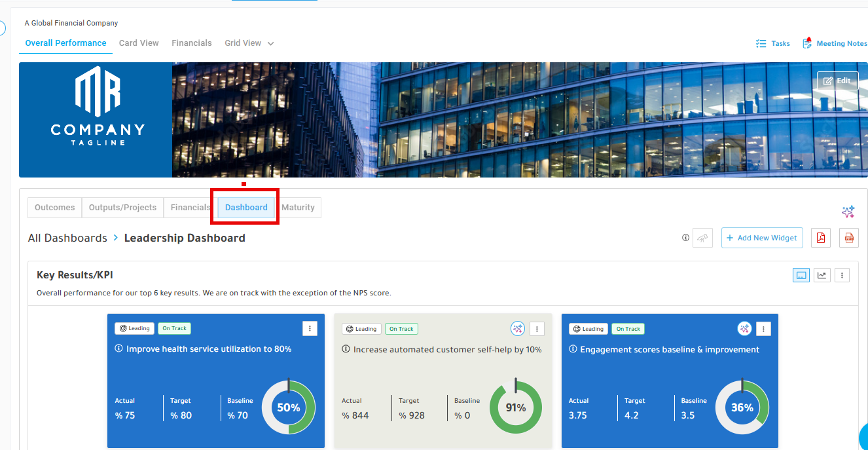868x450 pixels.
Task: Click the MR Company logo
Action: pos(98,106)
